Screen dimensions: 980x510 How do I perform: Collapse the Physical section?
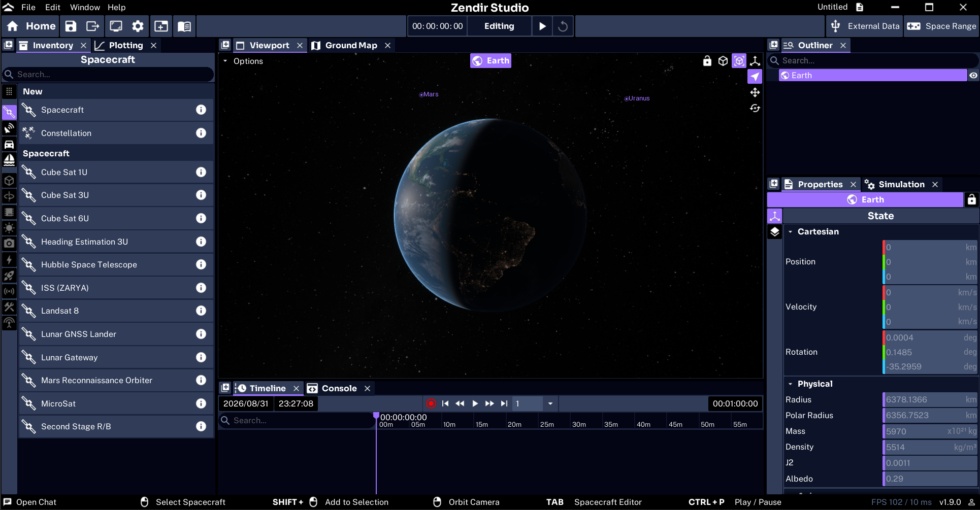pos(791,384)
